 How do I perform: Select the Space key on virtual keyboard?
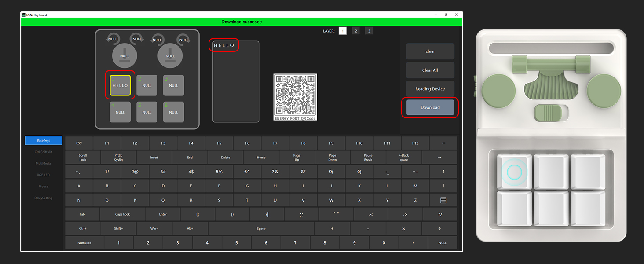coord(261,228)
